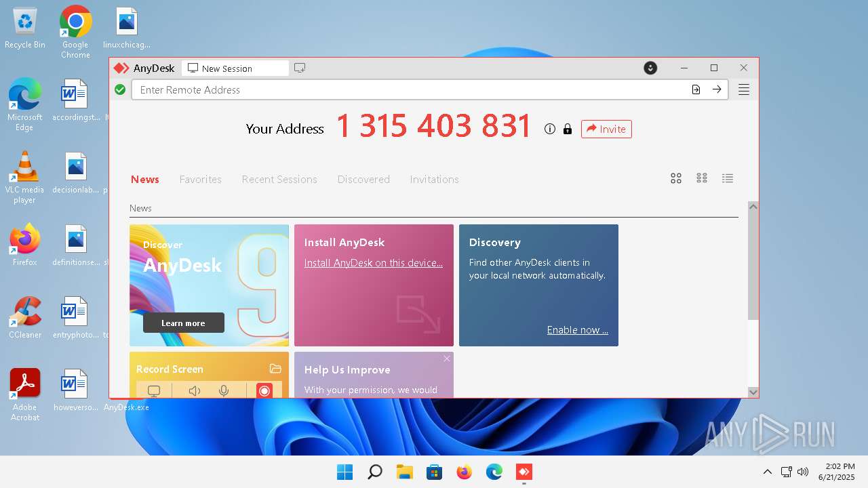Click the connect arrow in address bar

(x=717, y=89)
